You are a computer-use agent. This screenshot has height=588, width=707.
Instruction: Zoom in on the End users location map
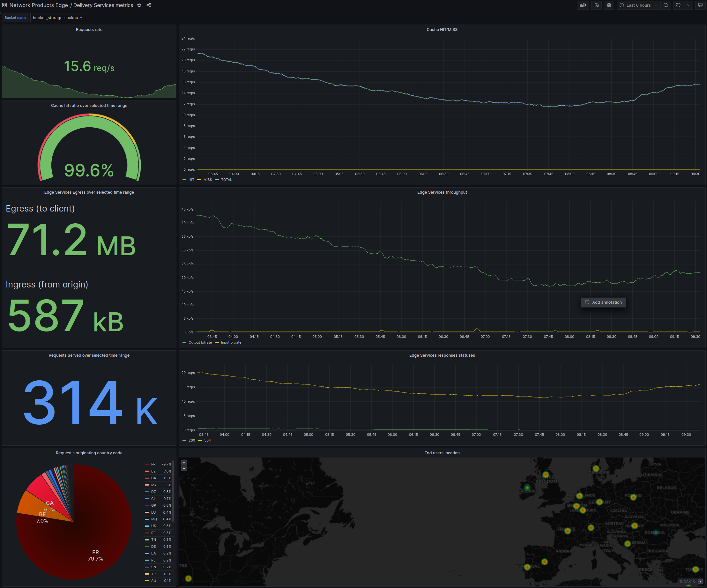click(184, 463)
